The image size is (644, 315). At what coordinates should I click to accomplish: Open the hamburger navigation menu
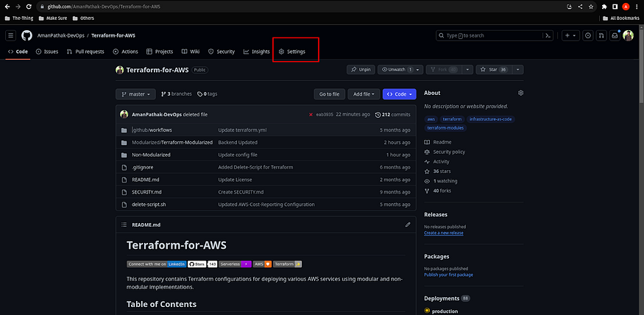click(x=11, y=35)
